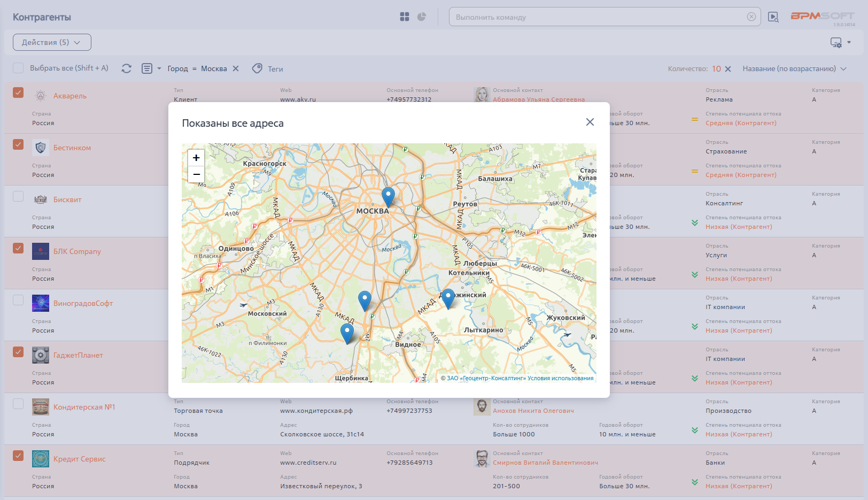868x500 pixels.
Task: Zoom out on the map with minus button
Action: [196, 174]
